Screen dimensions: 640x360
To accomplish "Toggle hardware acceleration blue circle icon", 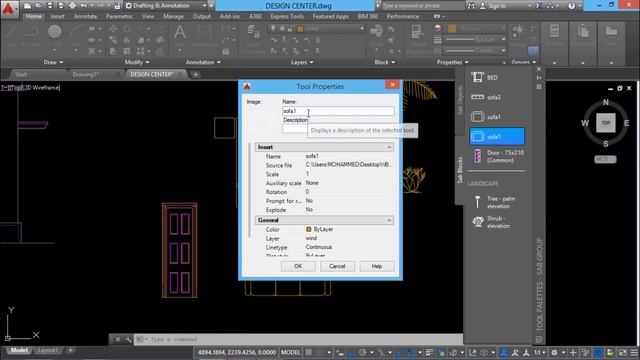I will point(598,352).
